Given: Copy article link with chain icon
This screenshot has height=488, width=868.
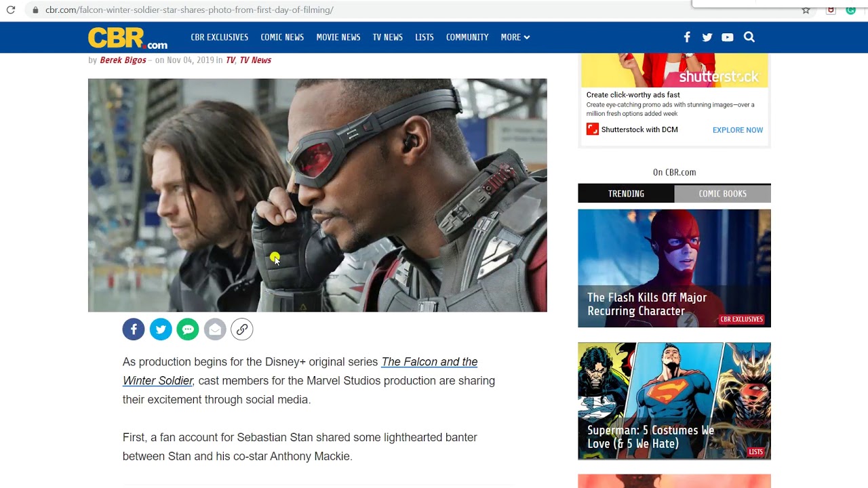Looking at the screenshot, I should (242, 329).
